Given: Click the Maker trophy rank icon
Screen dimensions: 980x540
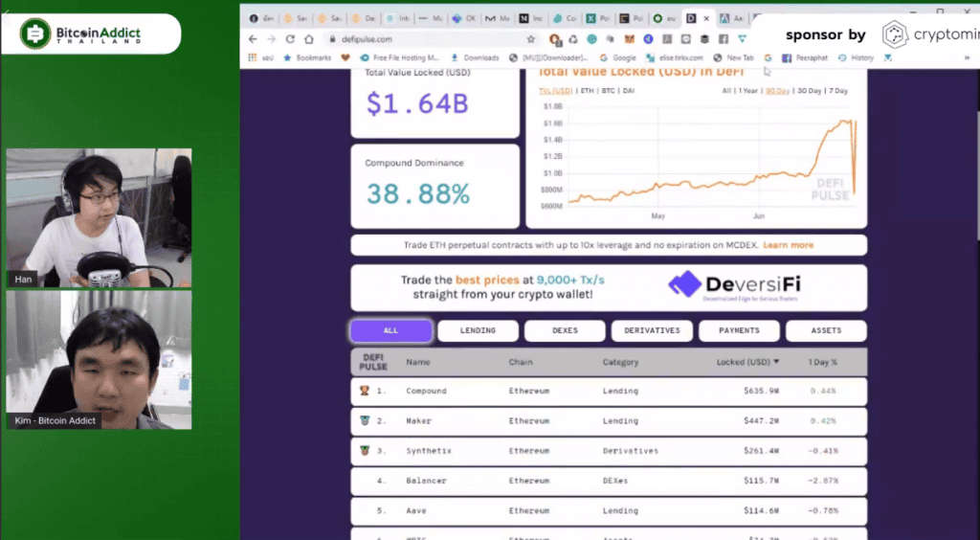Looking at the screenshot, I should pyautogui.click(x=365, y=420).
